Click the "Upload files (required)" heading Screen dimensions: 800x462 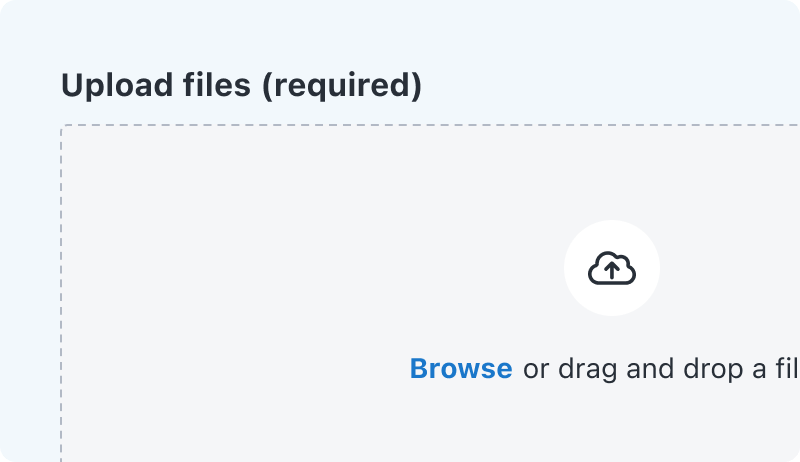pos(241,86)
